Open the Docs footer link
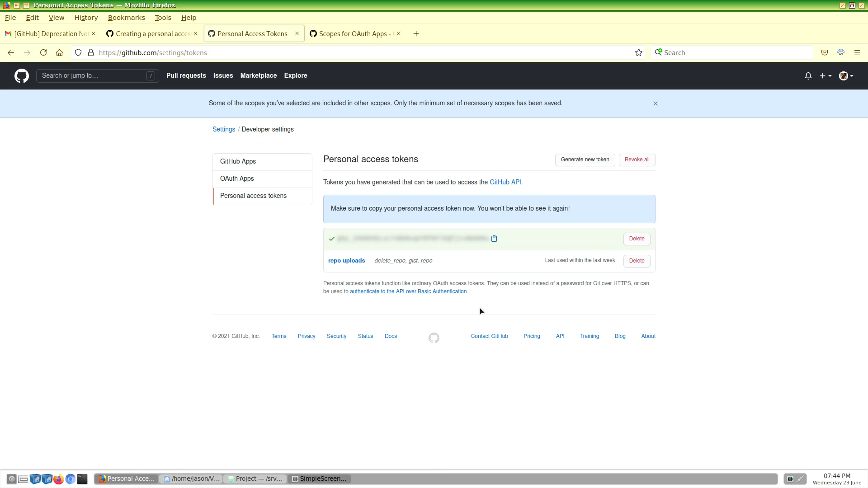This screenshot has height=488, width=868. 391,336
